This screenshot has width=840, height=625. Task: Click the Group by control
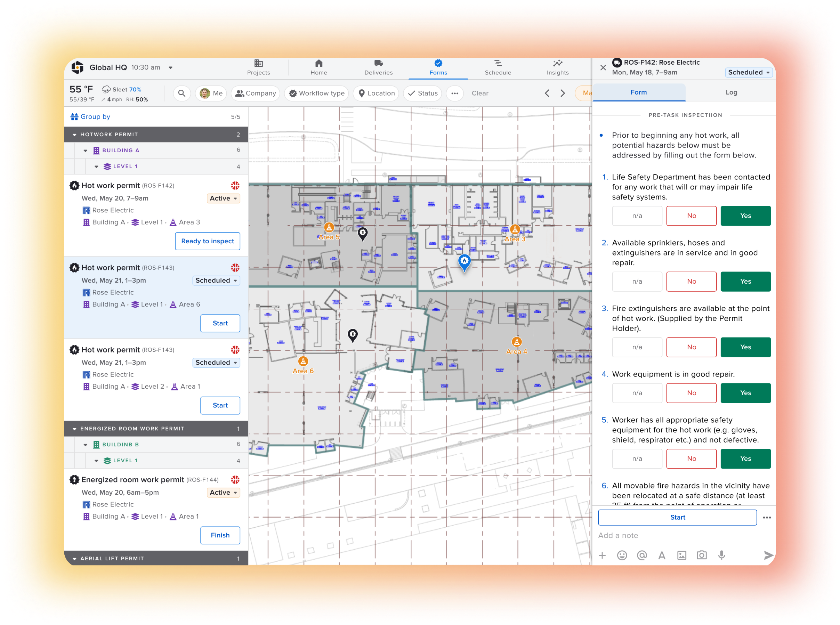click(90, 116)
